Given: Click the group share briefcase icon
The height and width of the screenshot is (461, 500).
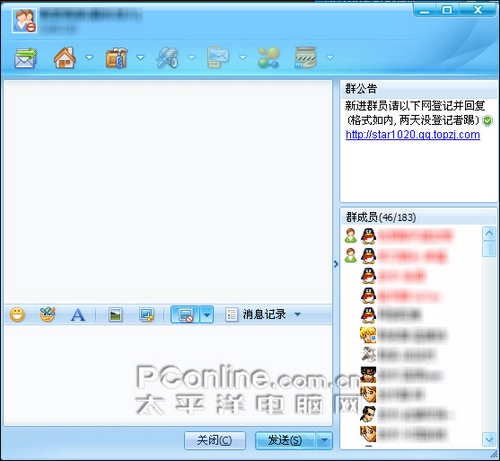Looking at the screenshot, I should tap(117, 58).
